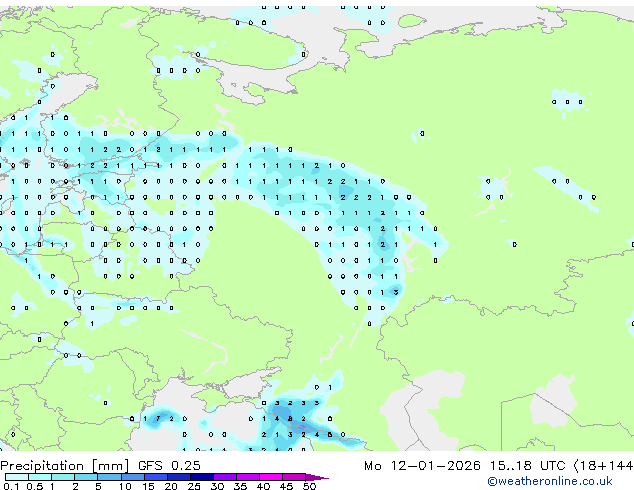Screen dimensions: 634x490
Task: Pick the 15–20 mm legend color box
Action: pos(156,477)
